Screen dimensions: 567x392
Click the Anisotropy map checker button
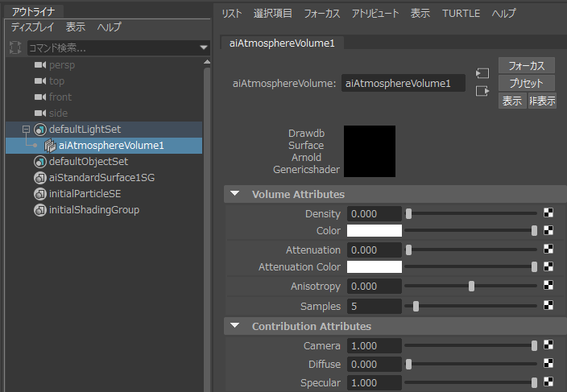tap(548, 285)
